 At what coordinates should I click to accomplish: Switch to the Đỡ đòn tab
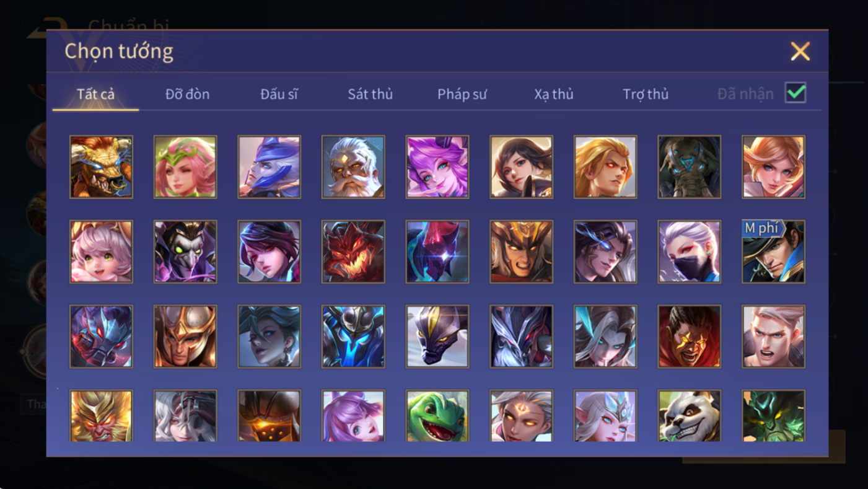click(187, 94)
